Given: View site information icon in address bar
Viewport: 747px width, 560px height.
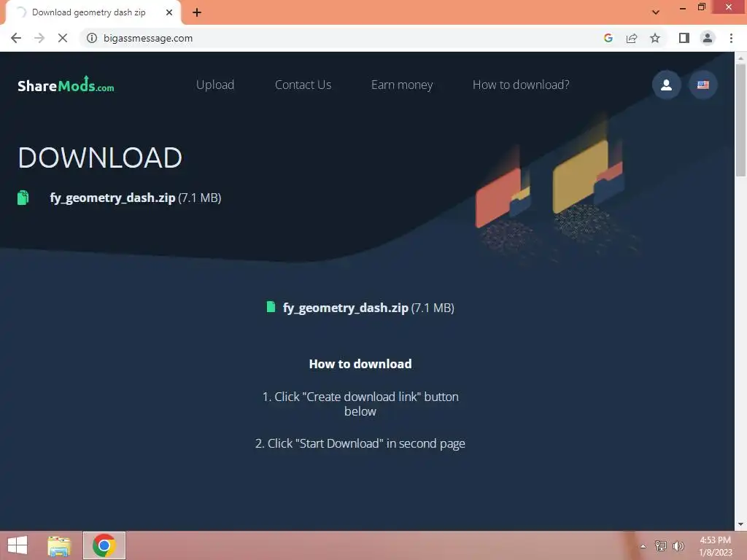Looking at the screenshot, I should pos(91,38).
